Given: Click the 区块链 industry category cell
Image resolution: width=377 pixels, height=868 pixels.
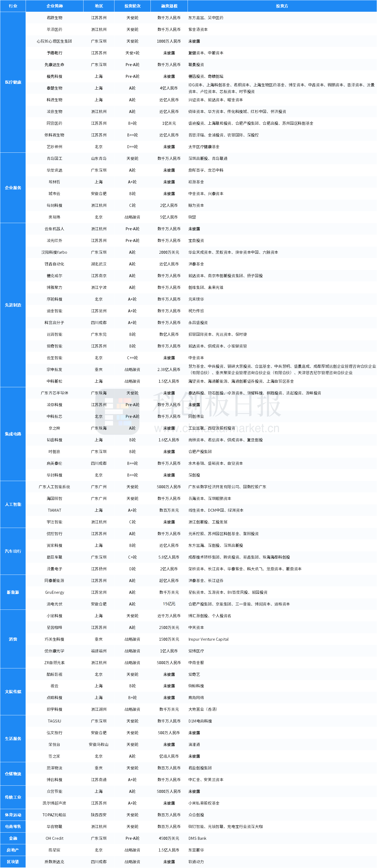Looking at the screenshot, I should tap(13, 862).
